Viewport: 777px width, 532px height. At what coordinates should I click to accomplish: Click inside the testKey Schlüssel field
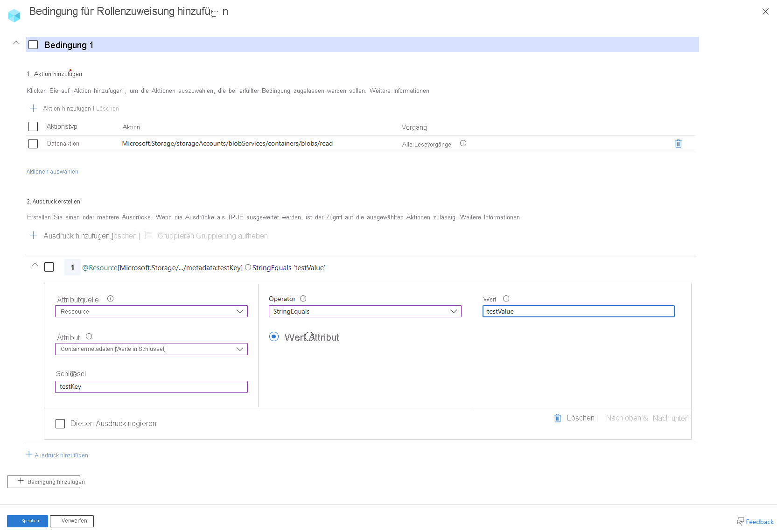tap(151, 386)
